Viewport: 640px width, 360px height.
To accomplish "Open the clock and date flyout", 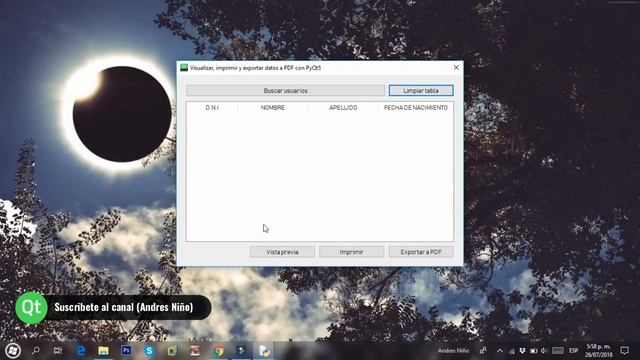I will pos(598,351).
